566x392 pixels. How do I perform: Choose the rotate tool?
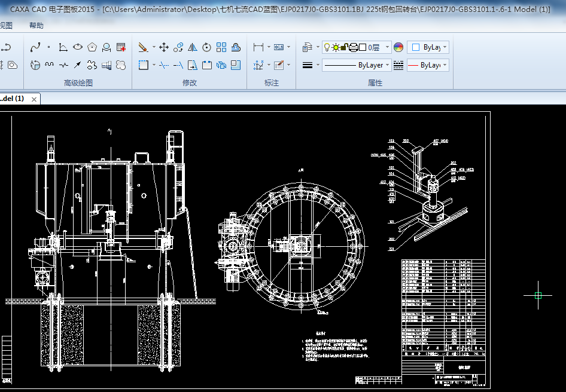click(x=207, y=47)
